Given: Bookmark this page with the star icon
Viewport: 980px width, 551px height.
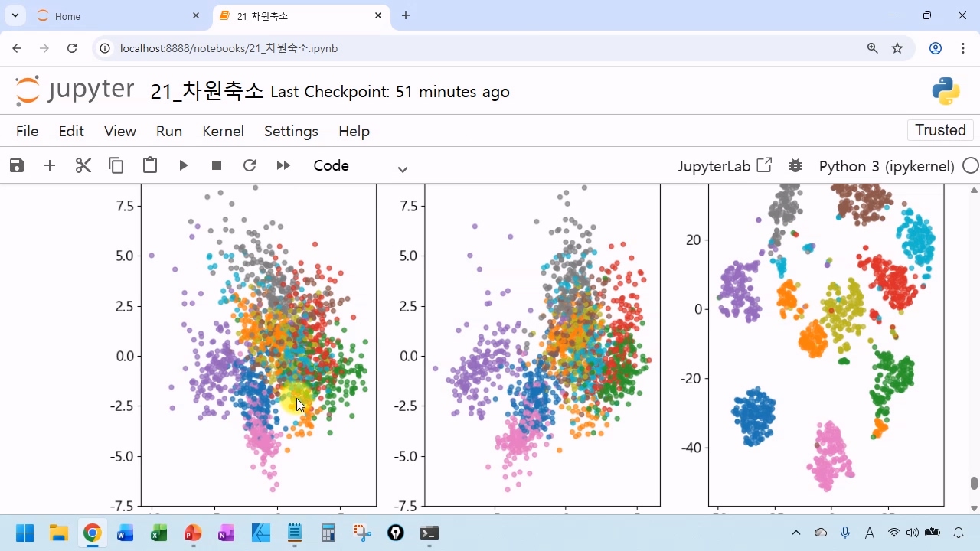Looking at the screenshot, I should pos(897,48).
